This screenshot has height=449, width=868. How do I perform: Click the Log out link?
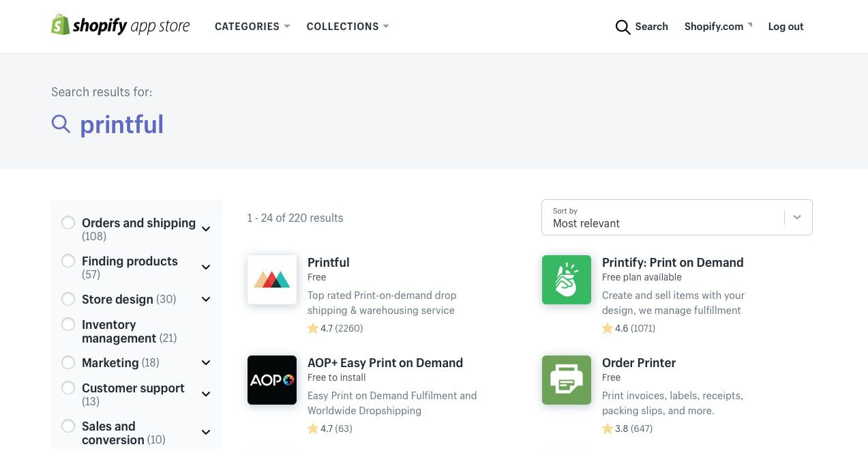[785, 27]
